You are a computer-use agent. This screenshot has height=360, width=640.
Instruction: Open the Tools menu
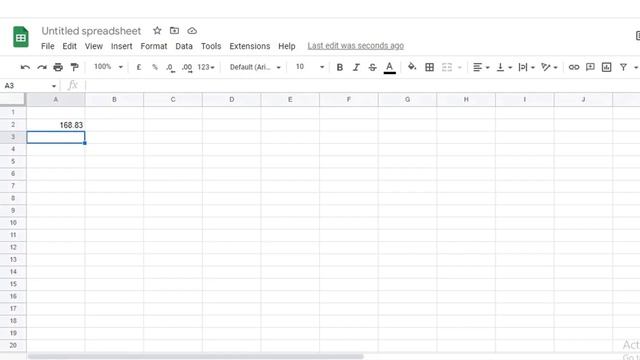coord(211,46)
